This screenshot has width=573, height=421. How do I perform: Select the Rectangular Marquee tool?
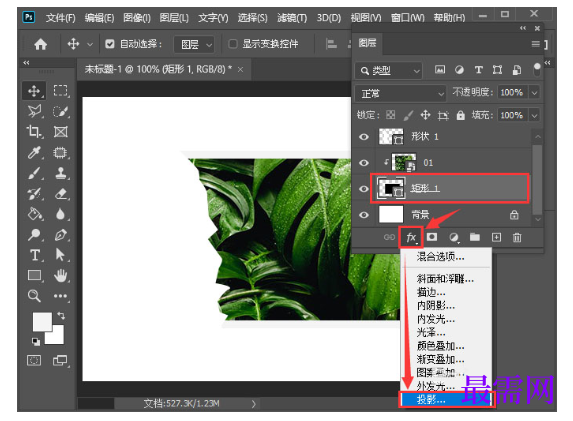[x=60, y=91]
